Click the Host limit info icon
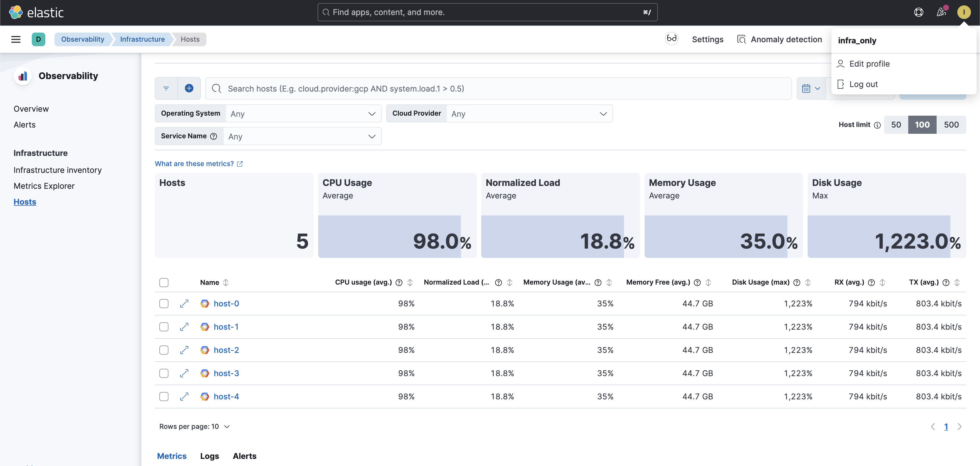Viewport: 980px width, 466px height. [877, 125]
